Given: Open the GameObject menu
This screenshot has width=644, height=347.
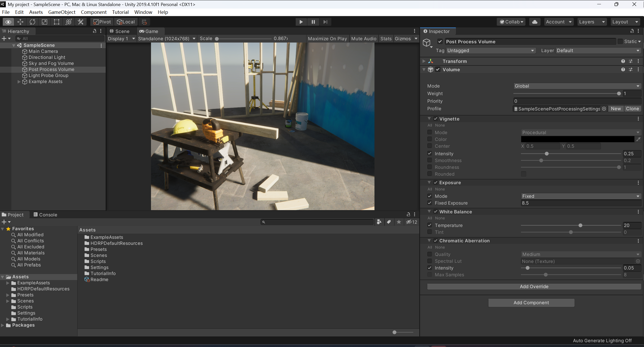Looking at the screenshot, I should click(62, 12).
